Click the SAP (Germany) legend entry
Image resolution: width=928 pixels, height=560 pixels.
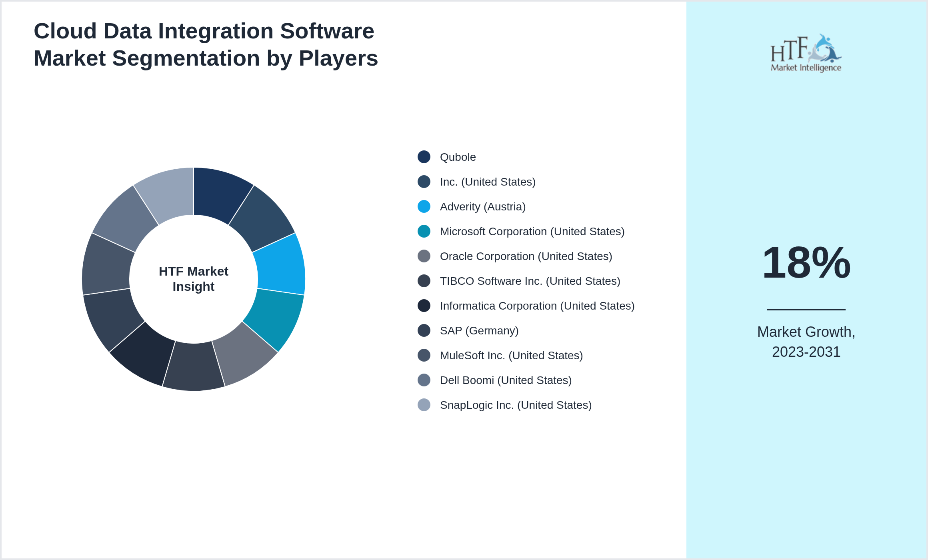(x=479, y=330)
